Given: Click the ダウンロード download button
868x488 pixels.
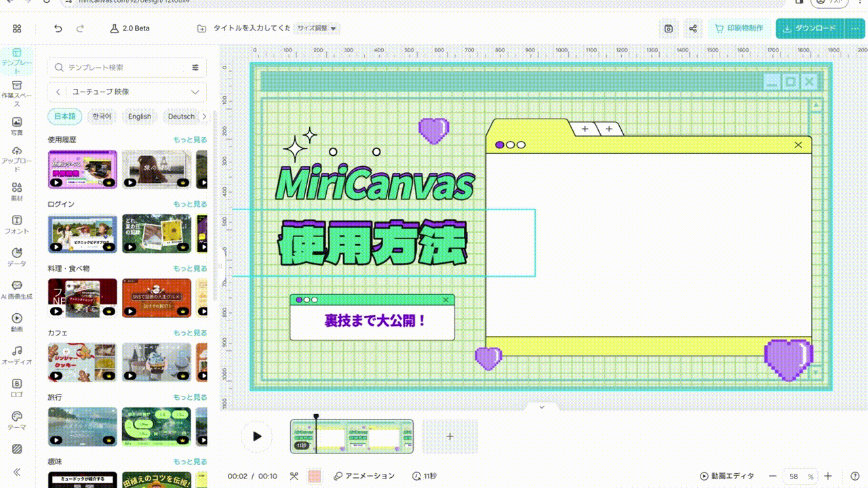Looking at the screenshot, I should (810, 28).
